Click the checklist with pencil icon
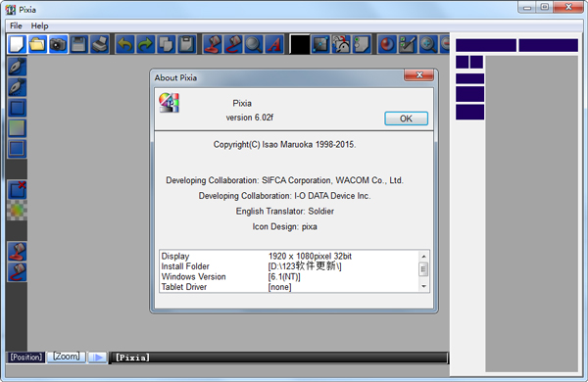 point(408,44)
